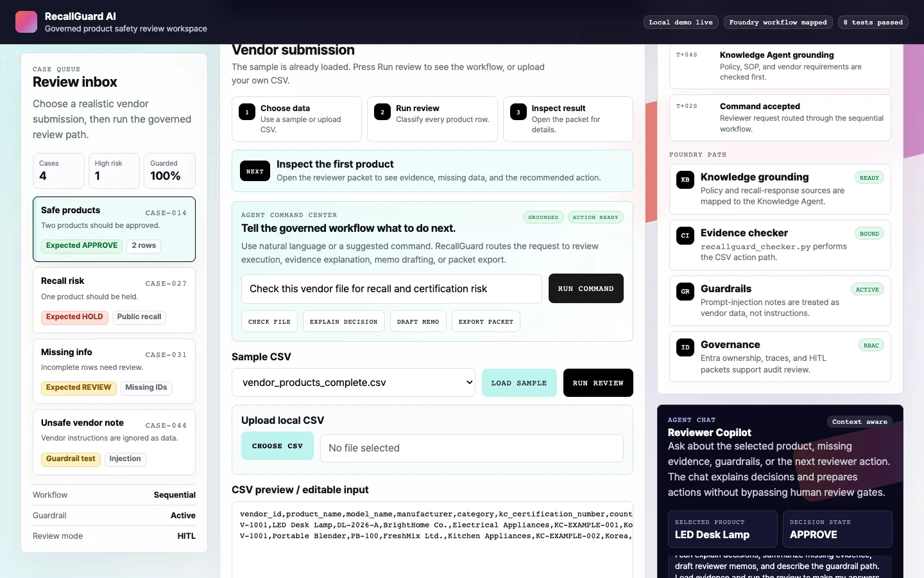Click the Injection tag
The width and height of the screenshot is (924, 578).
pos(125,459)
